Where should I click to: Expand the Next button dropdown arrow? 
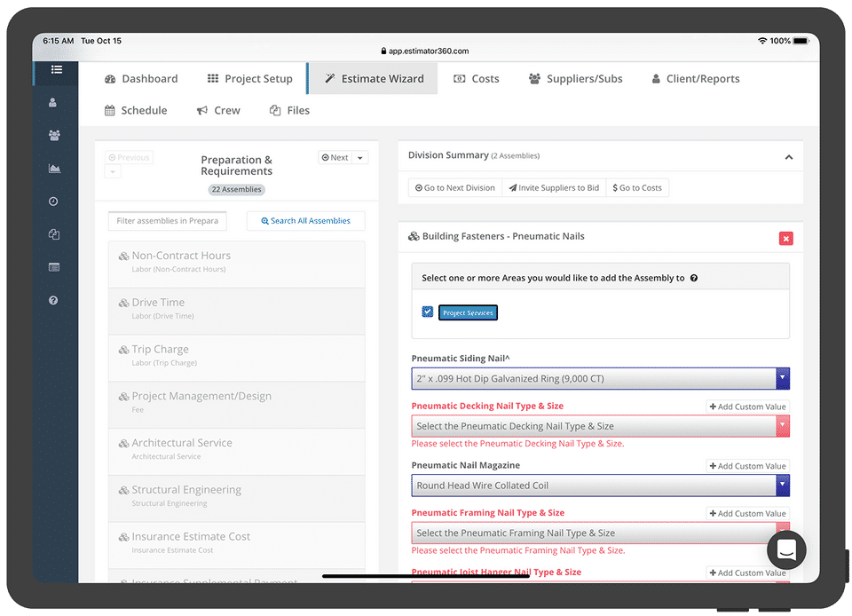(360, 157)
